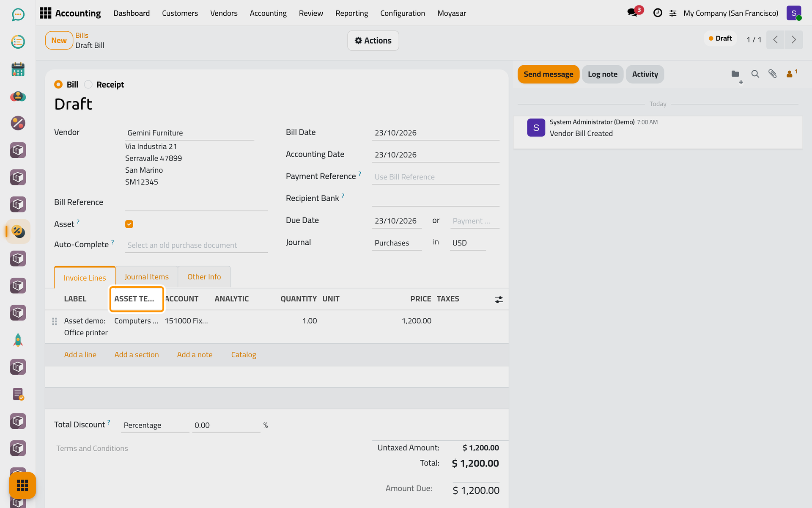
Task: Open the orange home grid button at the bottom left
Action: (x=22, y=485)
